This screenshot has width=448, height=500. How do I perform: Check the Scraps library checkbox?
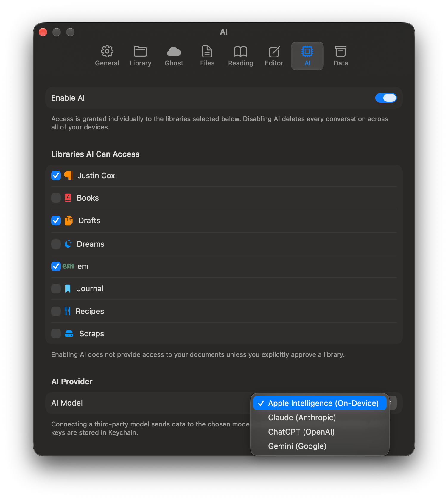pos(56,334)
